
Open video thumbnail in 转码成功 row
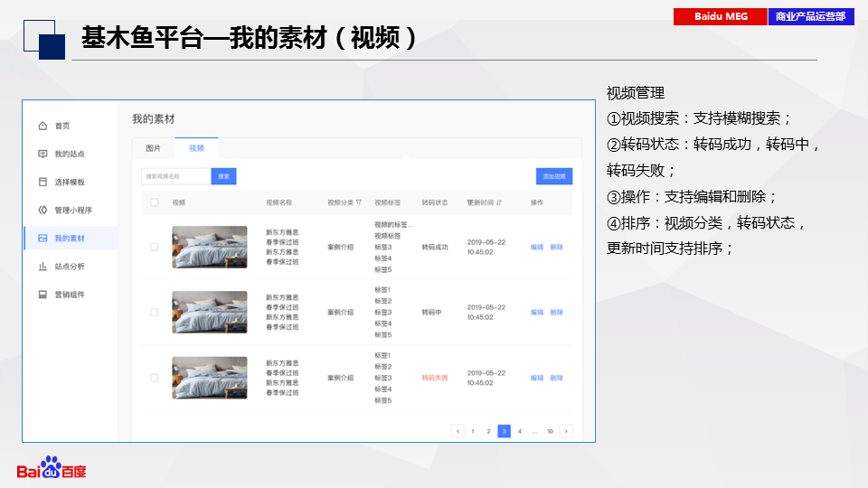[210, 248]
